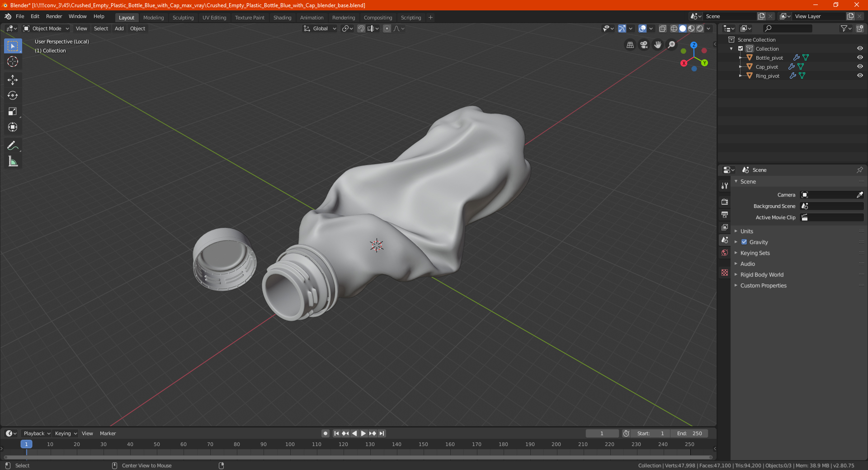Hide Bottle_pivot in viewport
The height and width of the screenshot is (470, 868).
coord(860,57)
